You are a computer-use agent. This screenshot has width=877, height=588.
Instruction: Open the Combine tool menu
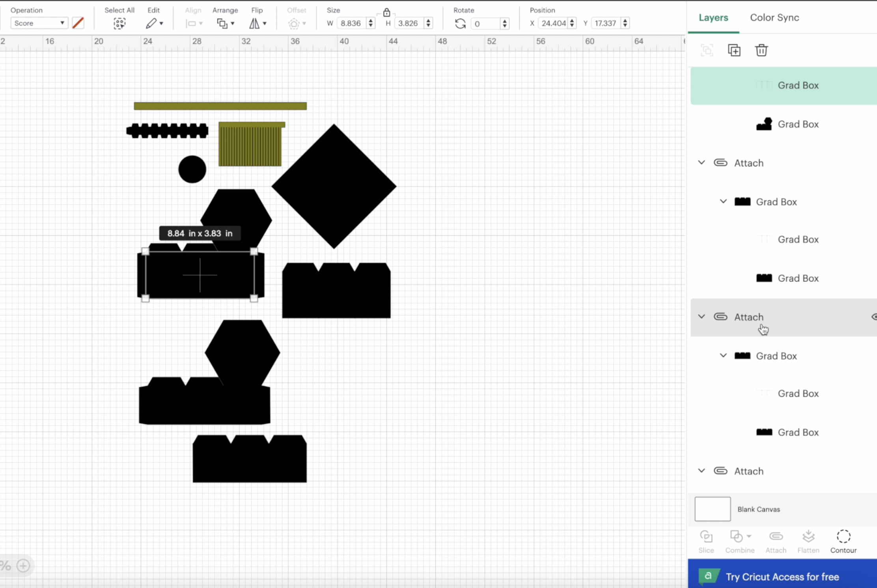pyautogui.click(x=740, y=542)
